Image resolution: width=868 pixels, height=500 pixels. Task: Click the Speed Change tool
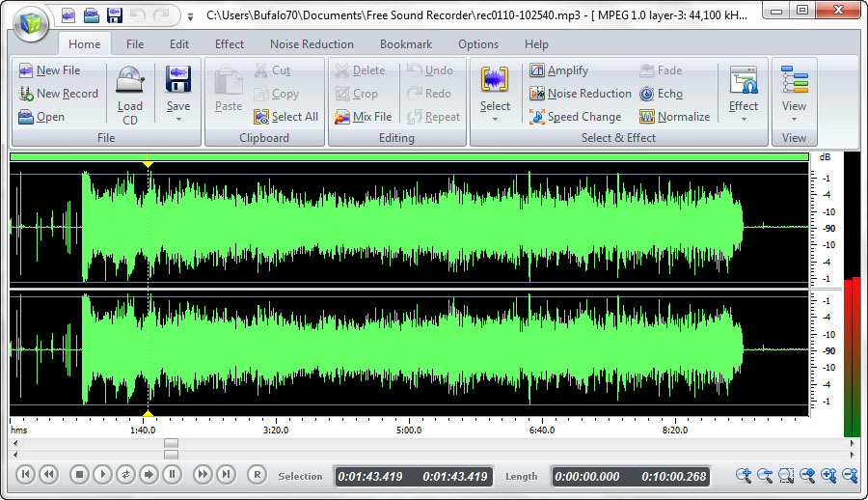tap(576, 117)
